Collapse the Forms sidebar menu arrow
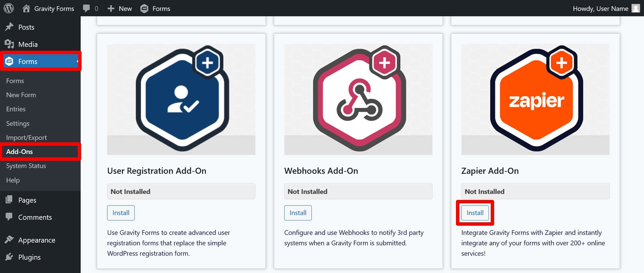This screenshot has width=644, height=273. pos(78,61)
